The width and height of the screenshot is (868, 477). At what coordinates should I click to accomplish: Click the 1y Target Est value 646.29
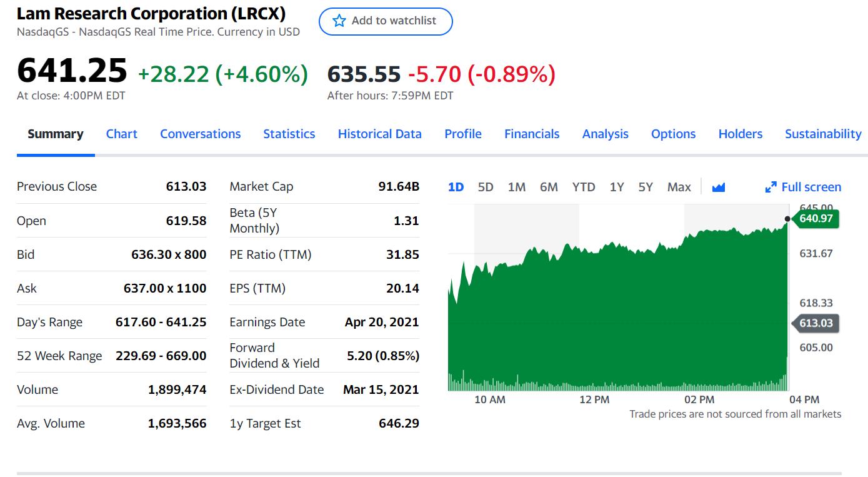[399, 423]
